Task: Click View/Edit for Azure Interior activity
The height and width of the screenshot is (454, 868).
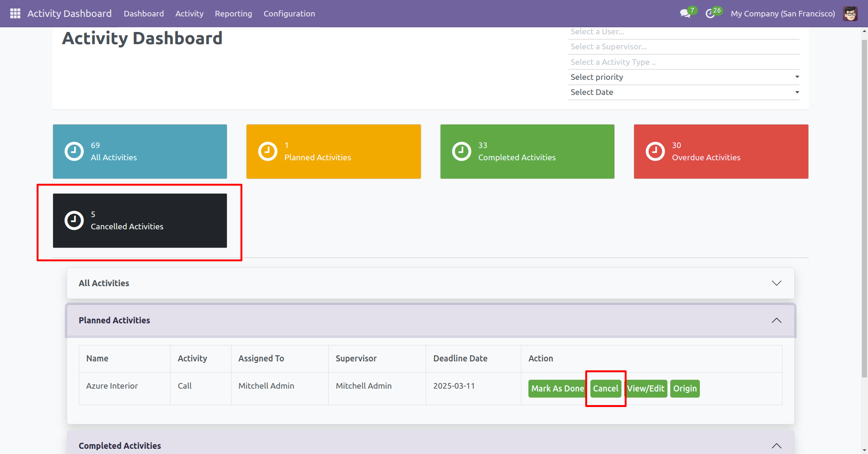Action: pyautogui.click(x=646, y=389)
